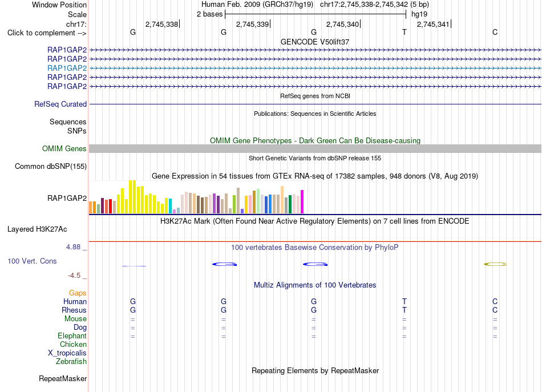Click '100 vertebrates Basewise Conservation by PhyloP'
This screenshot has width=542, height=392.
pyautogui.click(x=315, y=248)
